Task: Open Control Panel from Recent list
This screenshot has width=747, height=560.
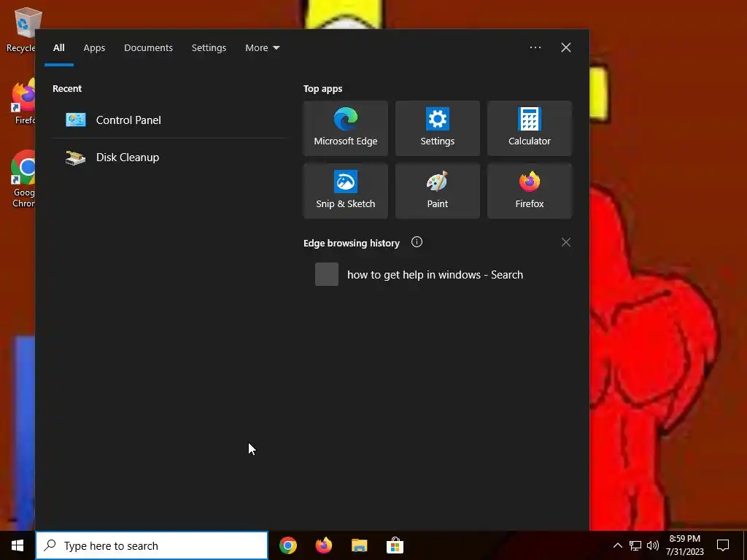Action: (169, 120)
